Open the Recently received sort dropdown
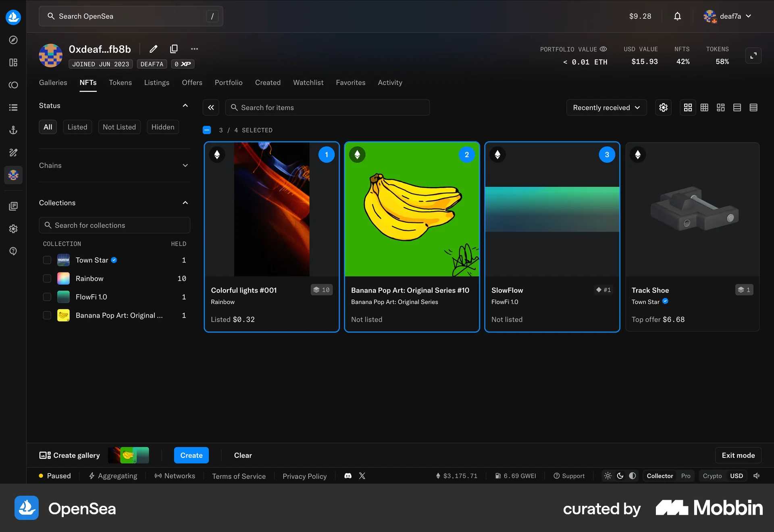This screenshot has width=774, height=532. pyautogui.click(x=606, y=107)
